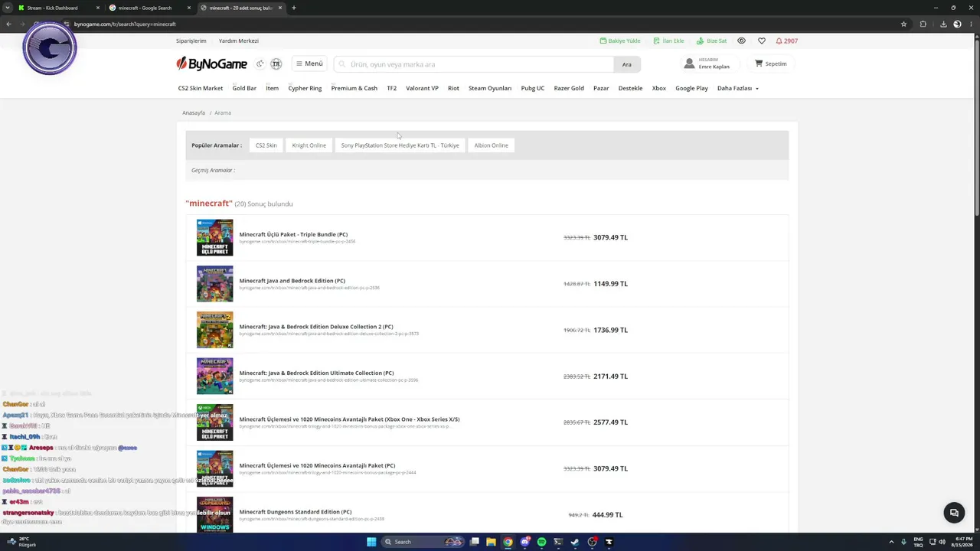Expand the browser tab search chevron
This screenshot has width=980, height=551.
pyautogui.click(x=8, y=8)
